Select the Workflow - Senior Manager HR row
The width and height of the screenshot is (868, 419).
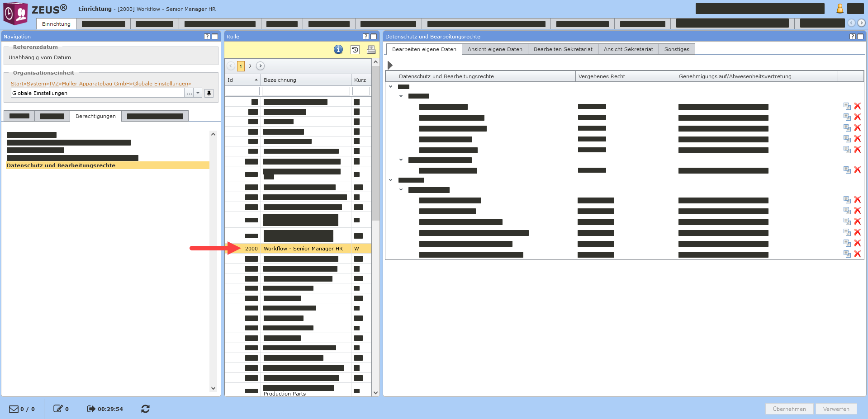[x=303, y=249]
